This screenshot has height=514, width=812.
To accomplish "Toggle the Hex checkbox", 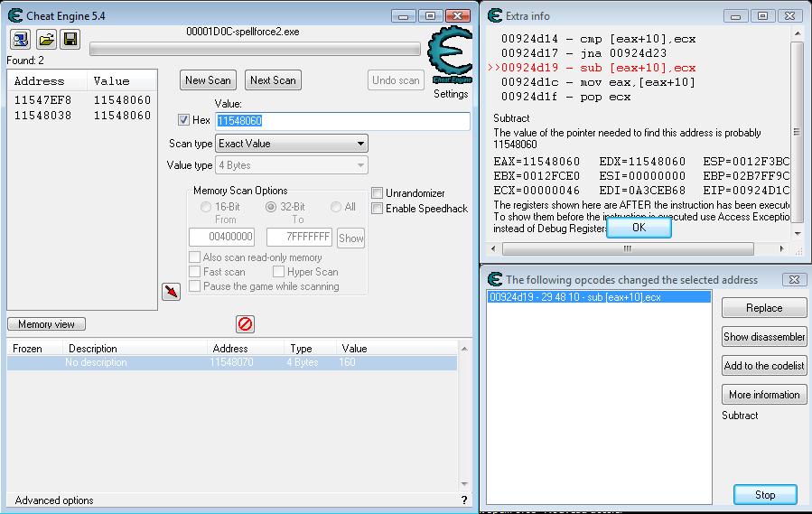I will coord(183,119).
